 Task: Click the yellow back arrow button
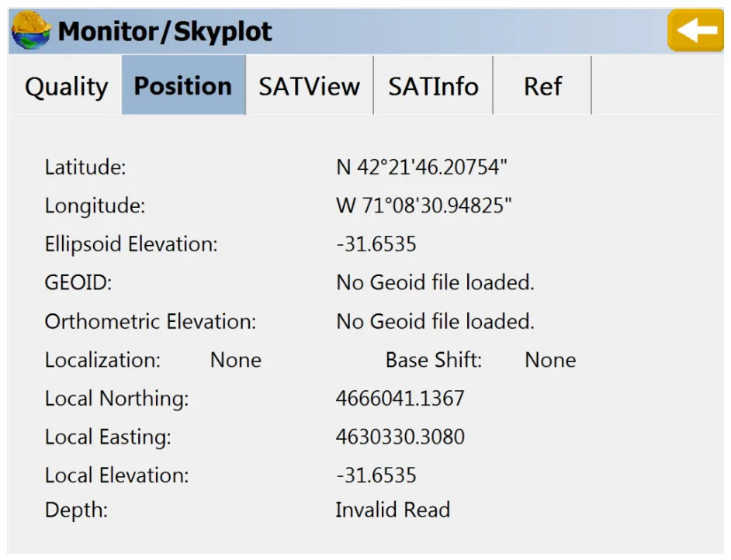pyautogui.click(x=695, y=30)
